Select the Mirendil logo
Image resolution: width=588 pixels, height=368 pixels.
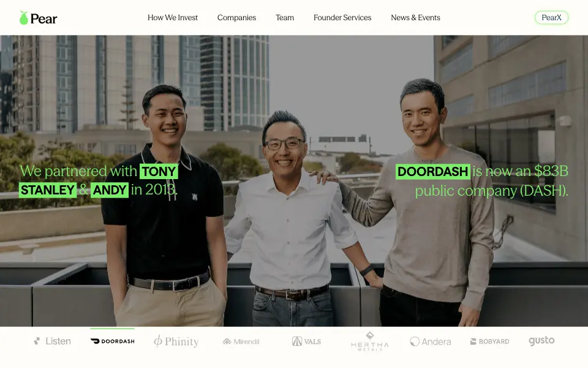(241, 342)
